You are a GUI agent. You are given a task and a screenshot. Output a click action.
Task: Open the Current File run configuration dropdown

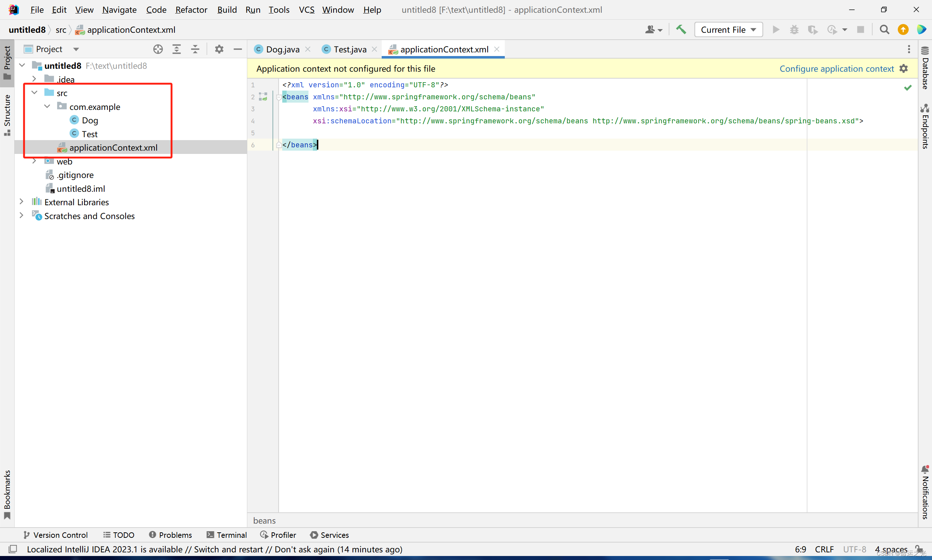(x=728, y=29)
